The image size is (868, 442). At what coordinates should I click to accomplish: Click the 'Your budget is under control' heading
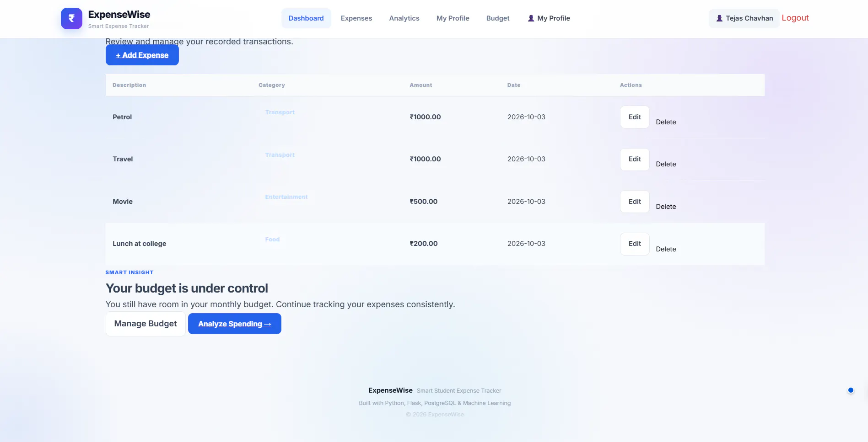click(x=187, y=288)
